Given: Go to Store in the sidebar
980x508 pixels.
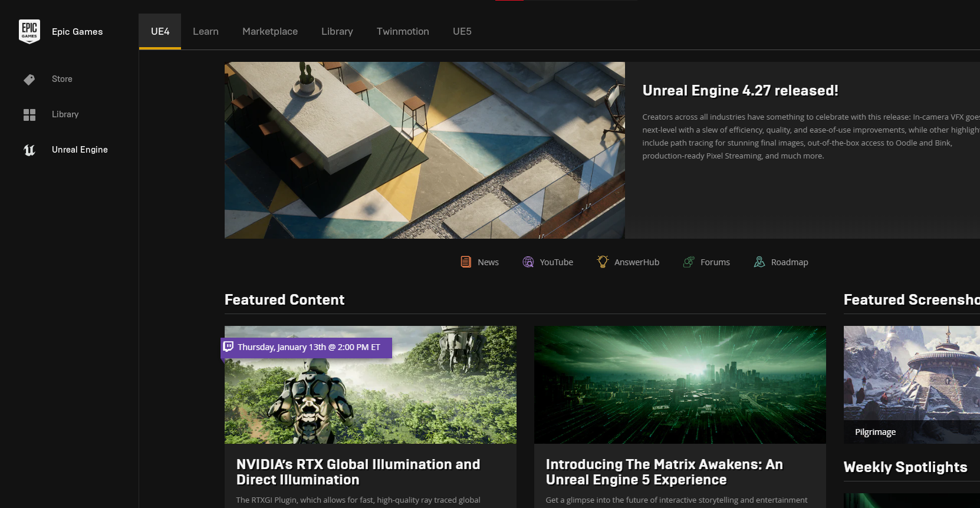Looking at the screenshot, I should click(x=62, y=79).
